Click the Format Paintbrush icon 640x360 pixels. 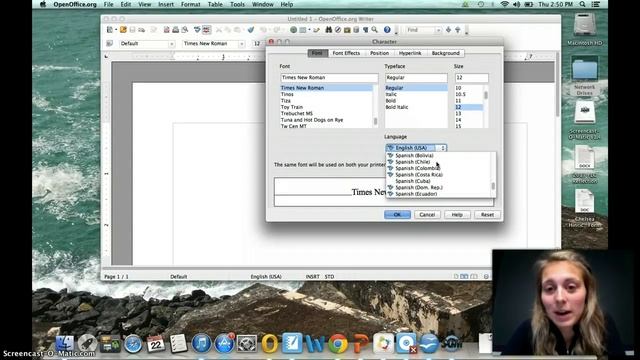click(x=251, y=30)
